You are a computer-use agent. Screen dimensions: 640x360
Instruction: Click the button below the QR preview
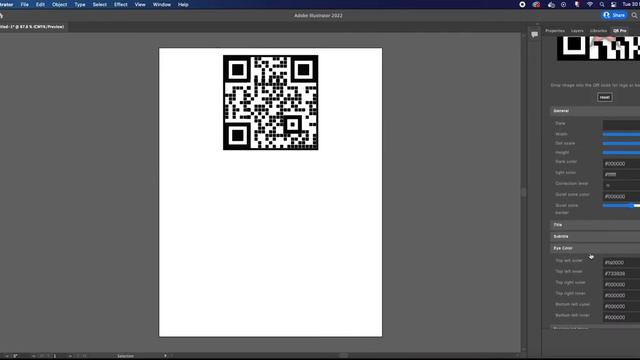tap(604, 97)
